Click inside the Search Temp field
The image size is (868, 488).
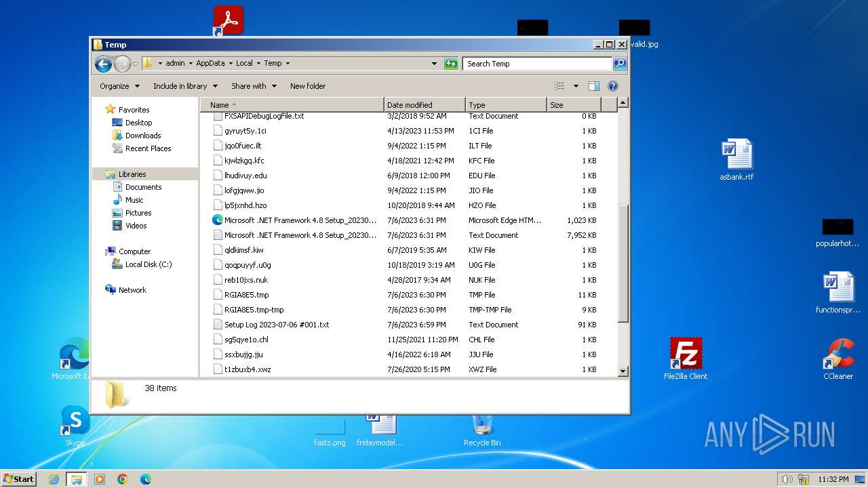coord(538,64)
